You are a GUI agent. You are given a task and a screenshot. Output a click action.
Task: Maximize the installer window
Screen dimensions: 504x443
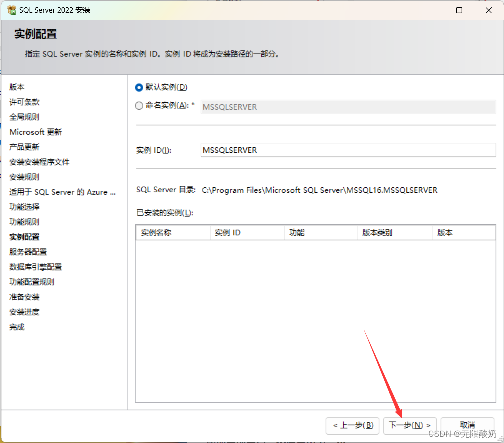(x=459, y=10)
